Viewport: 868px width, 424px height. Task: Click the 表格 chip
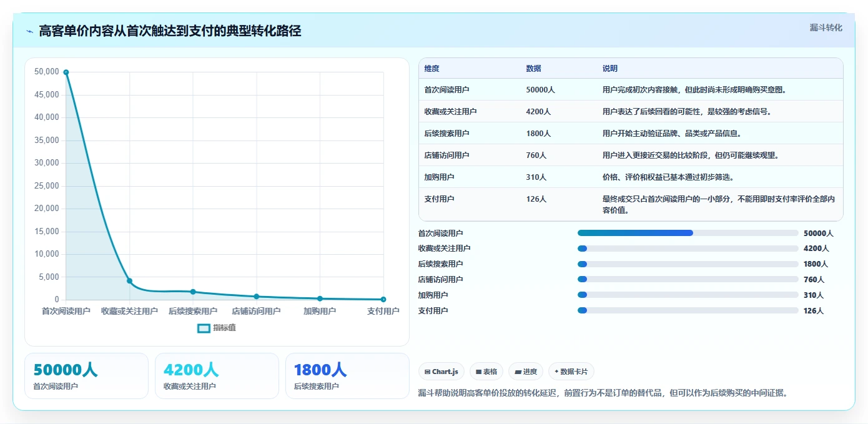(486, 372)
